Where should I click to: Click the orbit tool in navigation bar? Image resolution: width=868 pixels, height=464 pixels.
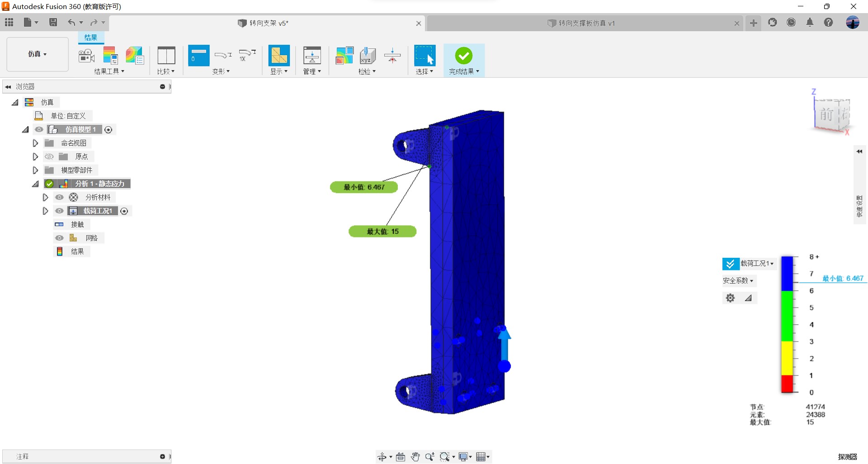click(382, 457)
